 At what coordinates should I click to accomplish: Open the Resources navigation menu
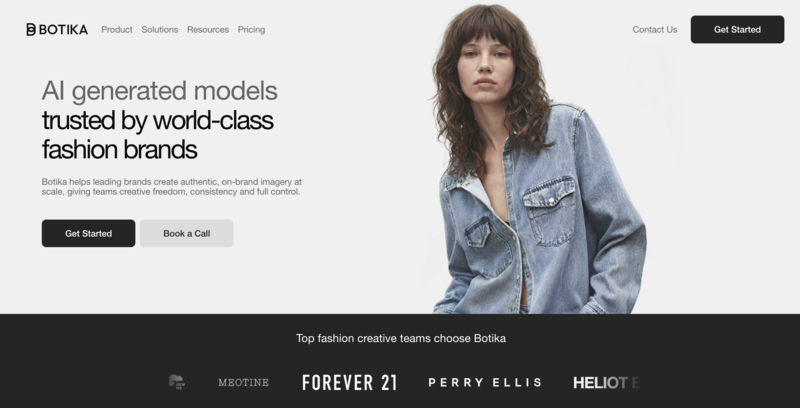point(208,30)
